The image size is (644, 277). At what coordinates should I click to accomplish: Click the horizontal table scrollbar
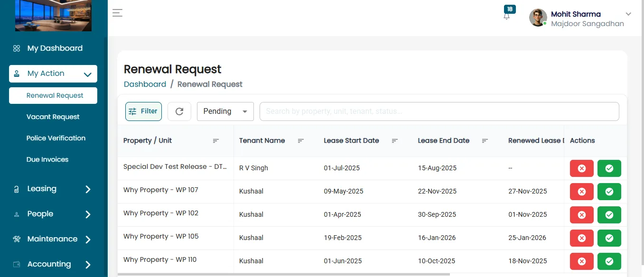(x=284, y=274)
